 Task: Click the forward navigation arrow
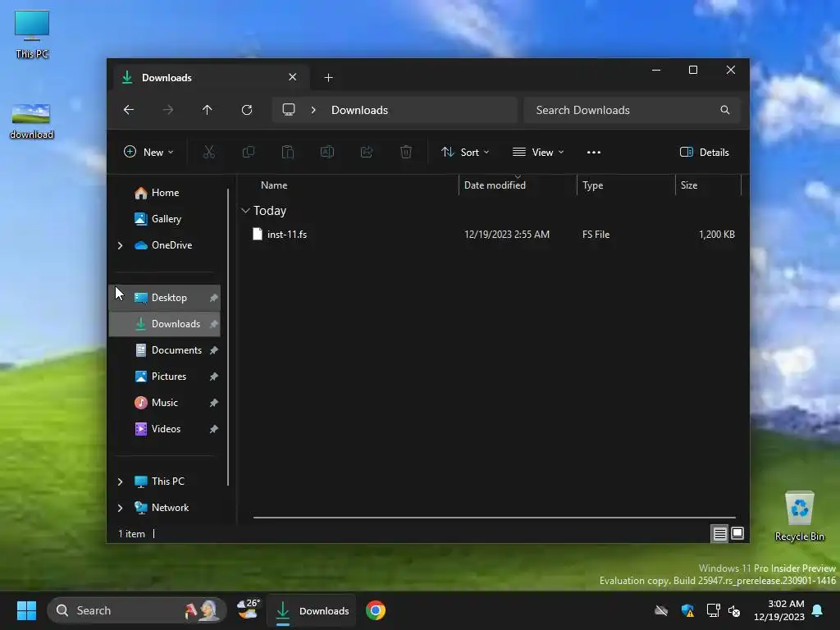pos(168,110)
